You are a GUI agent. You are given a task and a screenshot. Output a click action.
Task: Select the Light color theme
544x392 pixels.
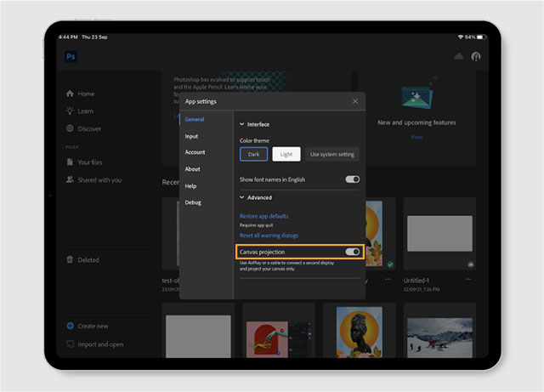coord(286,154)
